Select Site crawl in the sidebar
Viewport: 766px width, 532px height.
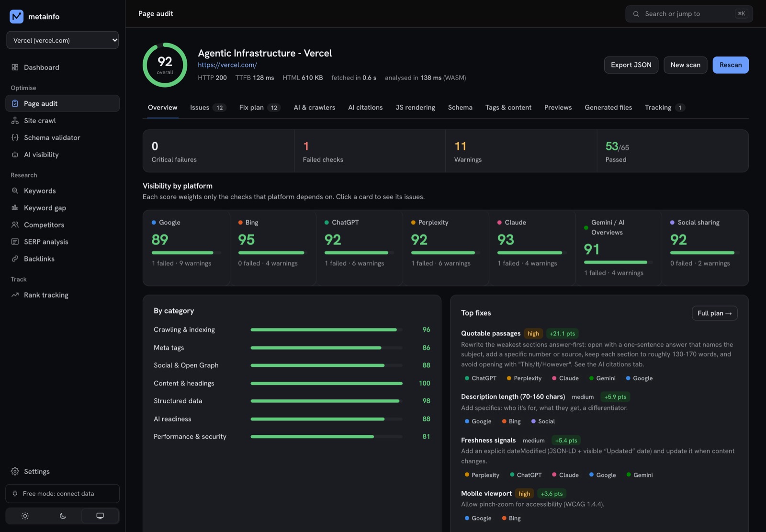tap(63, 121)
